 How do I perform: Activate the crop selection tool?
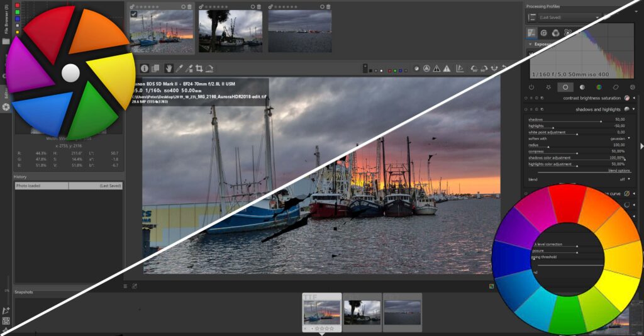click(x=199, y=69)
